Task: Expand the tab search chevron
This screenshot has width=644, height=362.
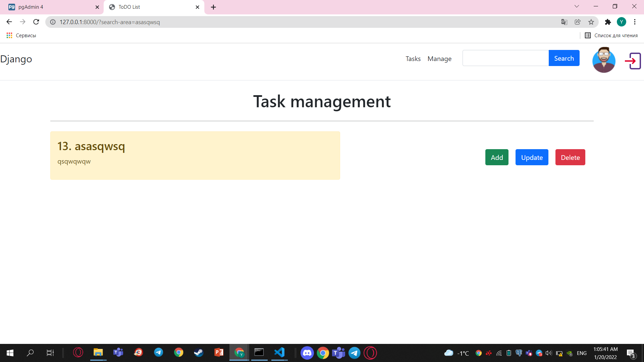Action: (x=577, y=6)
